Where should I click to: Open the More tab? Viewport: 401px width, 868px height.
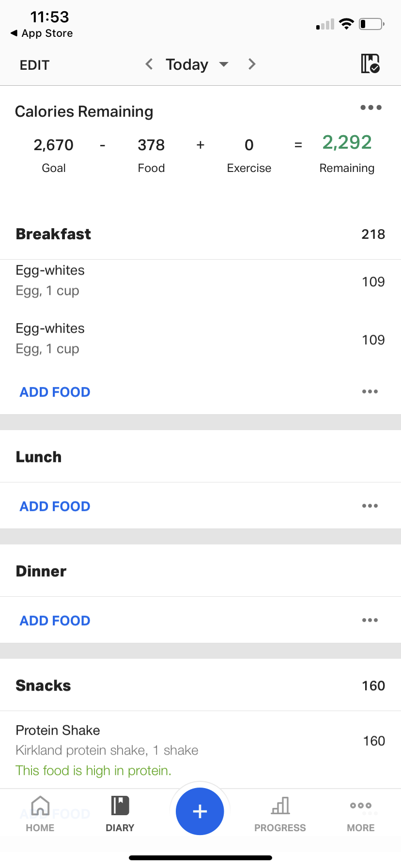tap(360, 814)
